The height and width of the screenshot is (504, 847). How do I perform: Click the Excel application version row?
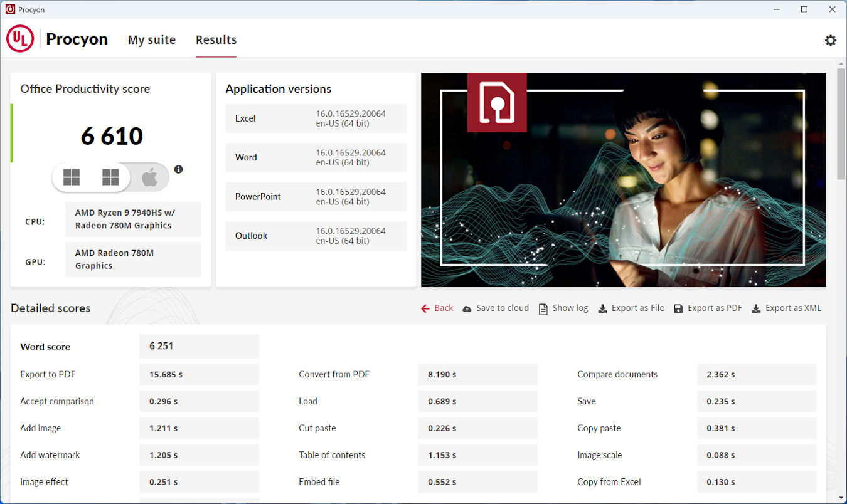click(x=316, y=118)
